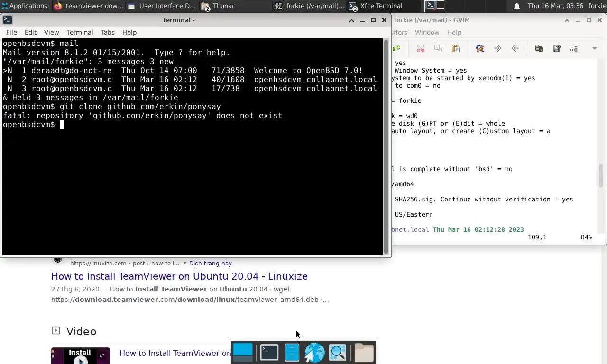Open the Terminal menu in Terminal window
The width and height of the screenshot is (607, 364).
pyautogui.click(x=80, y=32)
